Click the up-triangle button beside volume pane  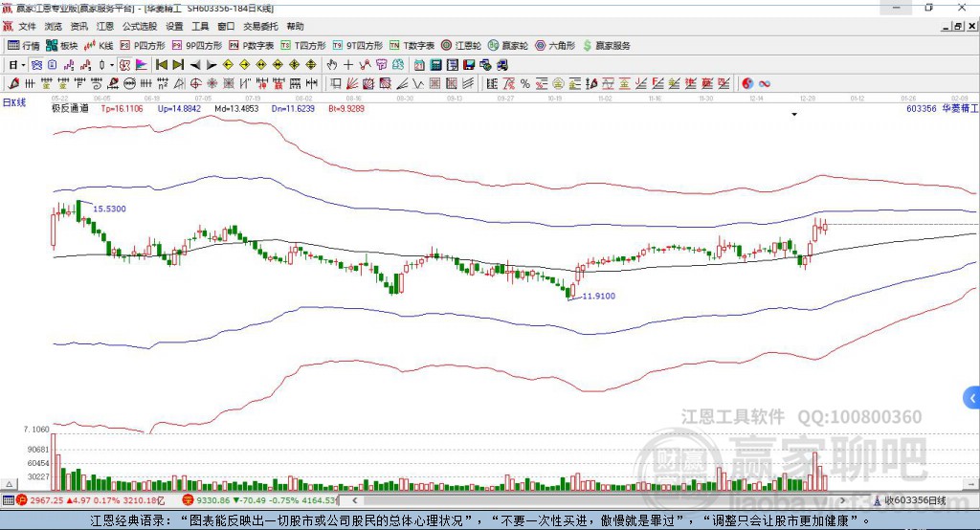click(x=10, y=484)
